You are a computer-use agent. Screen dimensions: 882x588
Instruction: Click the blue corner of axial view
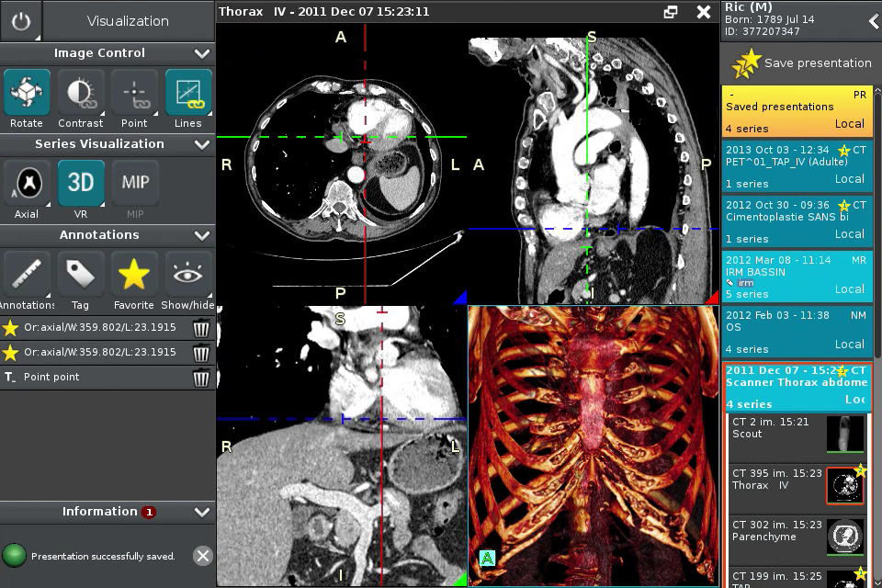(461, 298)
